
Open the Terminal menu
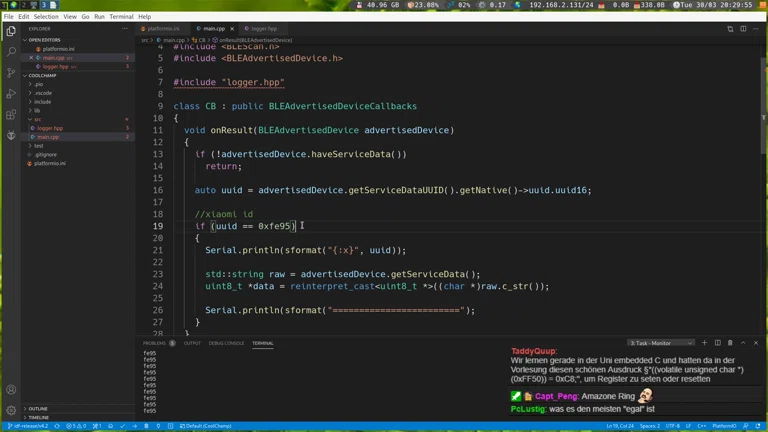(121, 17)
